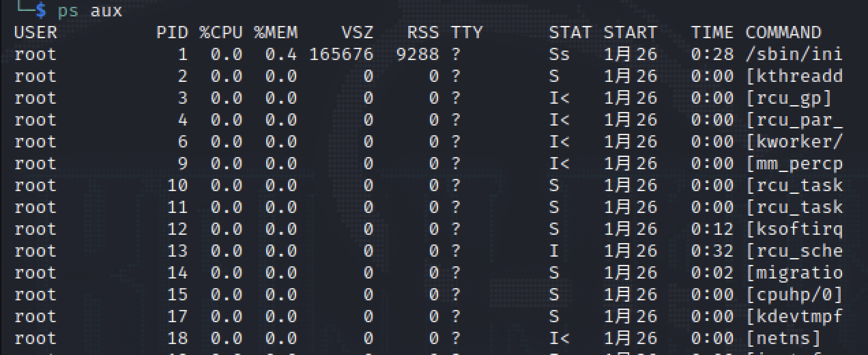The width and height of the screenshot is (868, 355).
Task: Click the %MEM column header
Action: click(x=276, y=33)
